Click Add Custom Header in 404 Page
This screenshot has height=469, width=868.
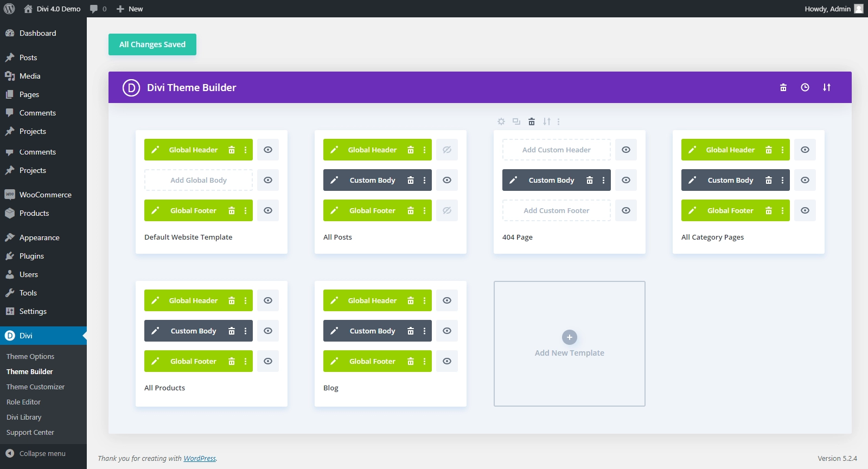click(x=557, y=150)
